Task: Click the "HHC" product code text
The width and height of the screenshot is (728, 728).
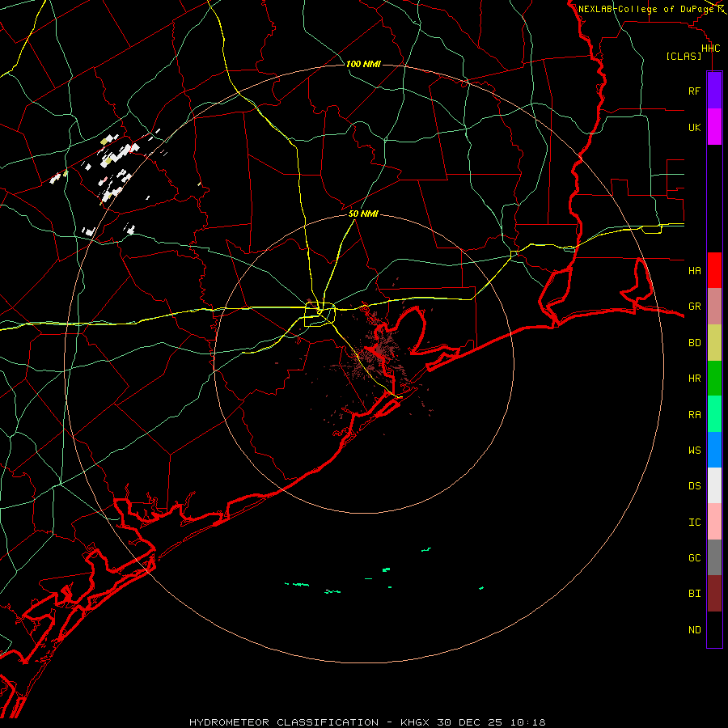Action: [710, 49]
